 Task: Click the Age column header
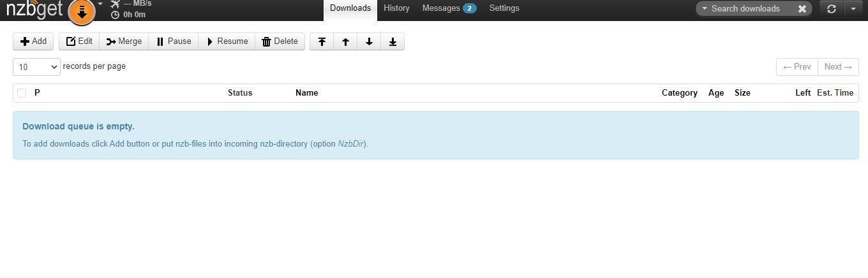pos(716,93)
